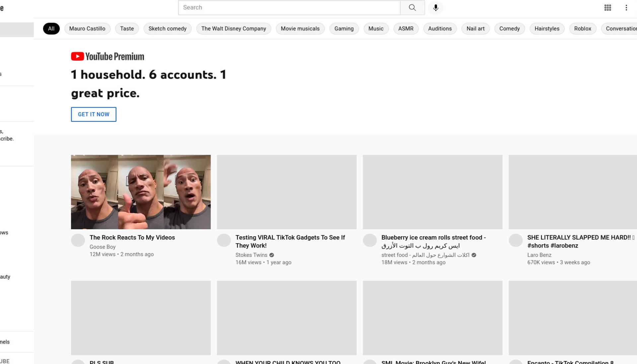Click the GET IT NOW button
Image resolution: width=637 pixels, height=364 pixels.
pos(94,114)
